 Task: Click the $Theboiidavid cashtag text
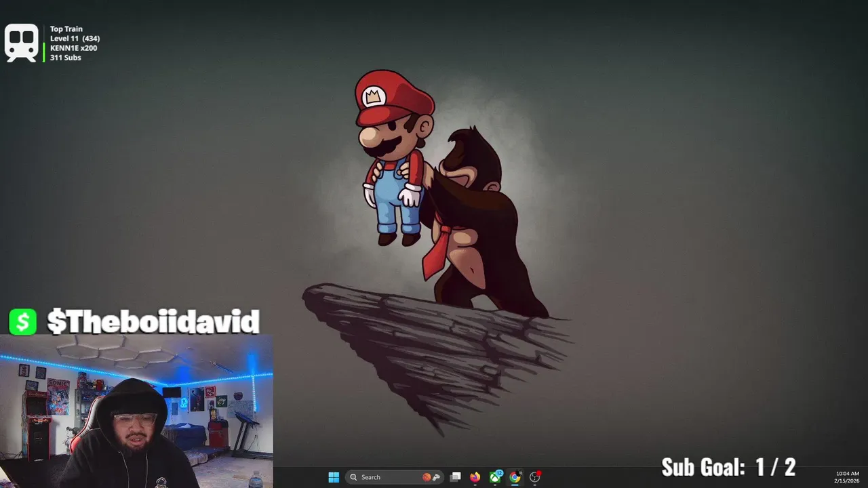(x=153, y=322)
